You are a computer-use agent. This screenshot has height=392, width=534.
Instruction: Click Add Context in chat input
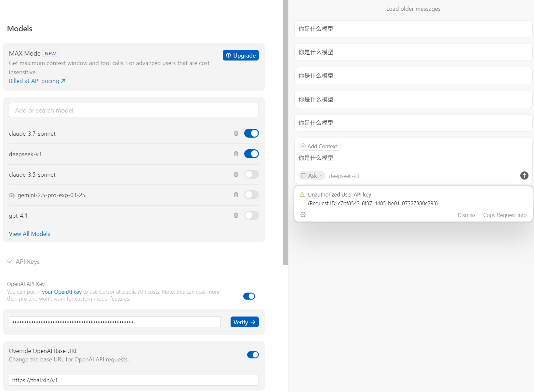[319, 146]
